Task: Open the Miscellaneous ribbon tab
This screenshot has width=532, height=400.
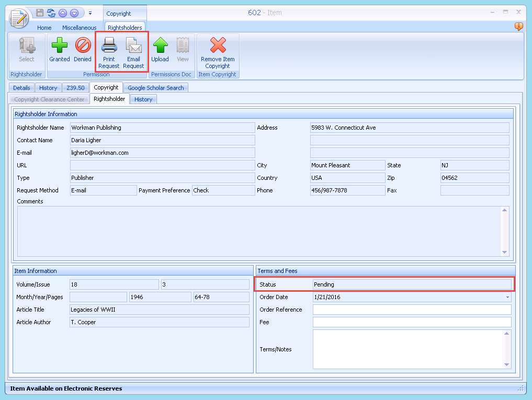Action: (80, 28)
